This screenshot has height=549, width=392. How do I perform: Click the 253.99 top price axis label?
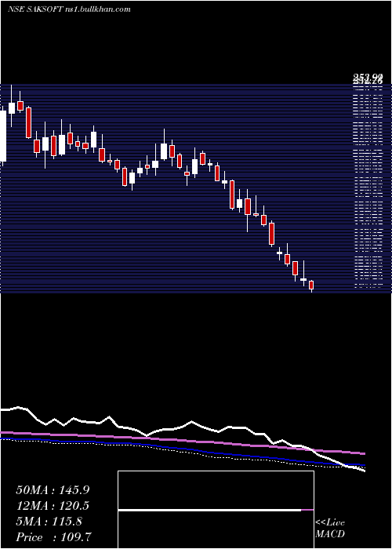pyautogui.click(x=367, y=77)
